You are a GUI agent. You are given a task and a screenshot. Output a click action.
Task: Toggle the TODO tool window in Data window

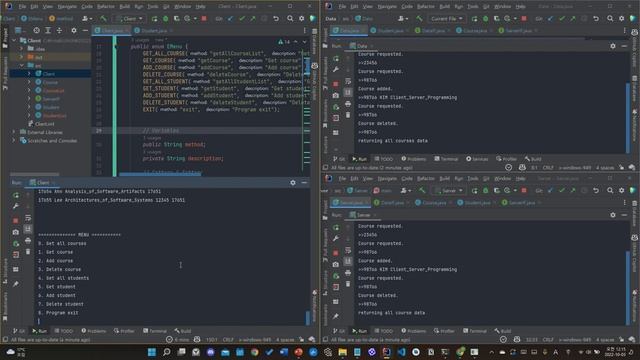[x=383, y=159]
